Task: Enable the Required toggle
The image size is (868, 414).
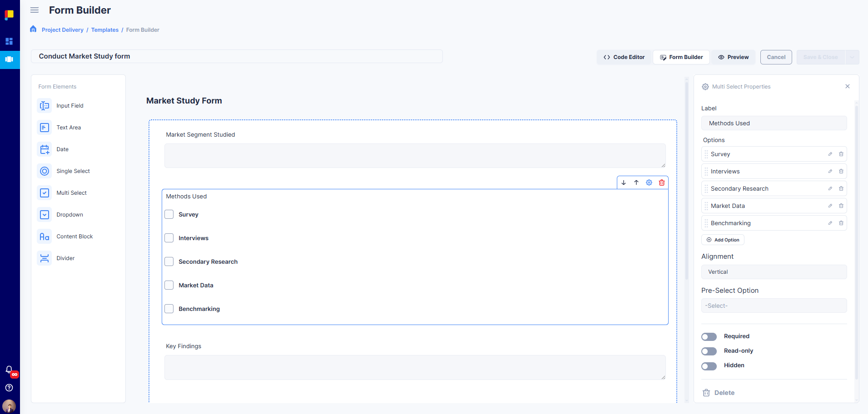Action: (709, 336)
